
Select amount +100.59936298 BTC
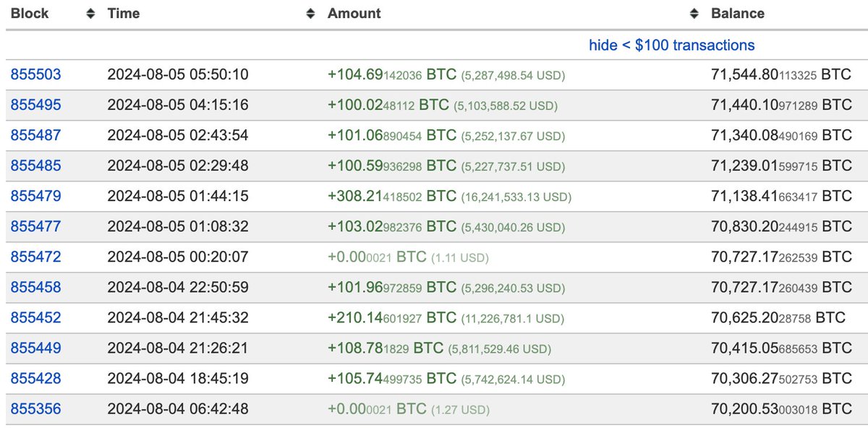pos(392,166)
